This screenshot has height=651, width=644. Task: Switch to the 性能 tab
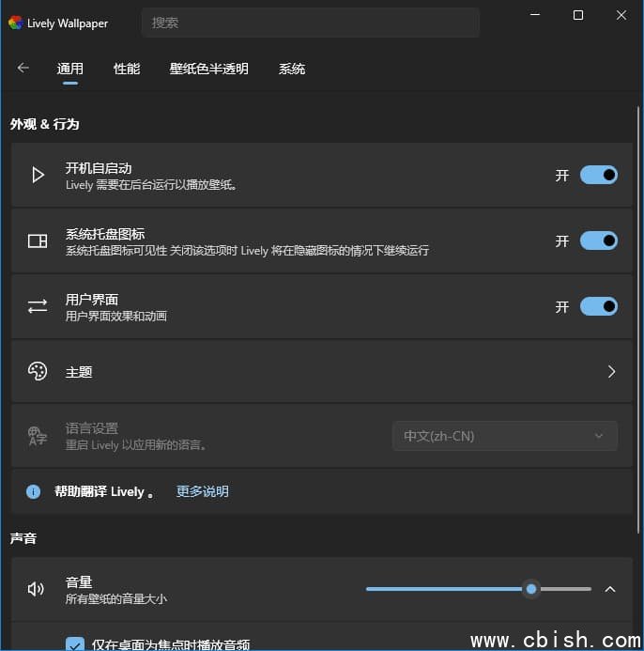(x=127, y=69)
